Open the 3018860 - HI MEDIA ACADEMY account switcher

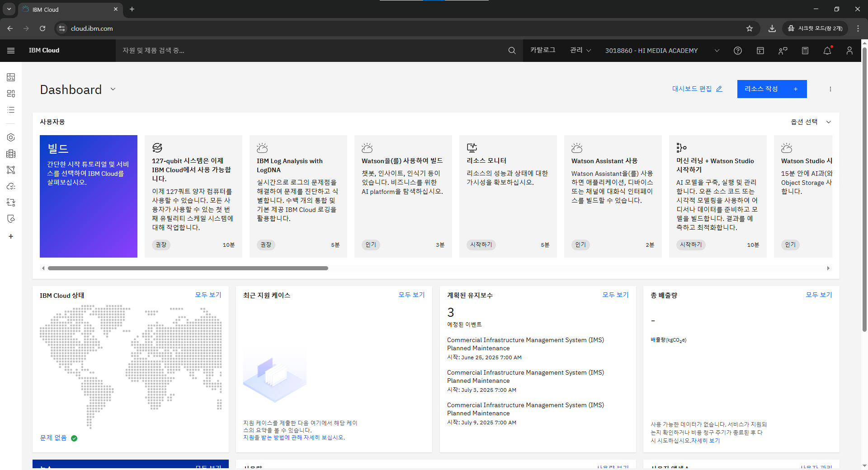click(x=662, y=51)
